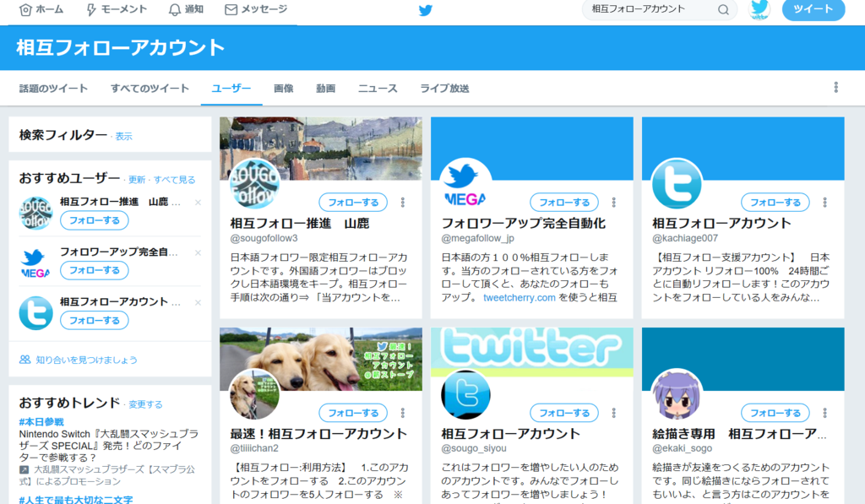Viewport: 865px width, 504px height.
Task: Click promoted arrow icon by 大乱闘スマッシュブラザーズ
Action: point(24,470)
